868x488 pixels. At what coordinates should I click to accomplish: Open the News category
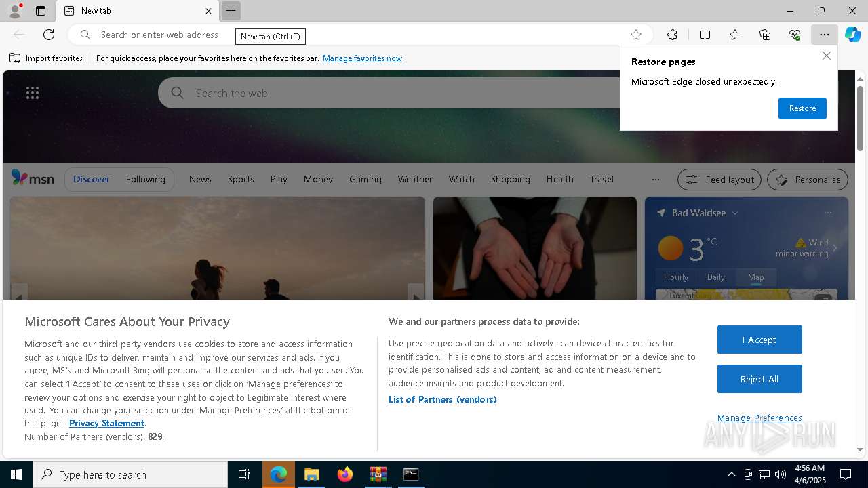pyautogui.click(x=200, y=179)
